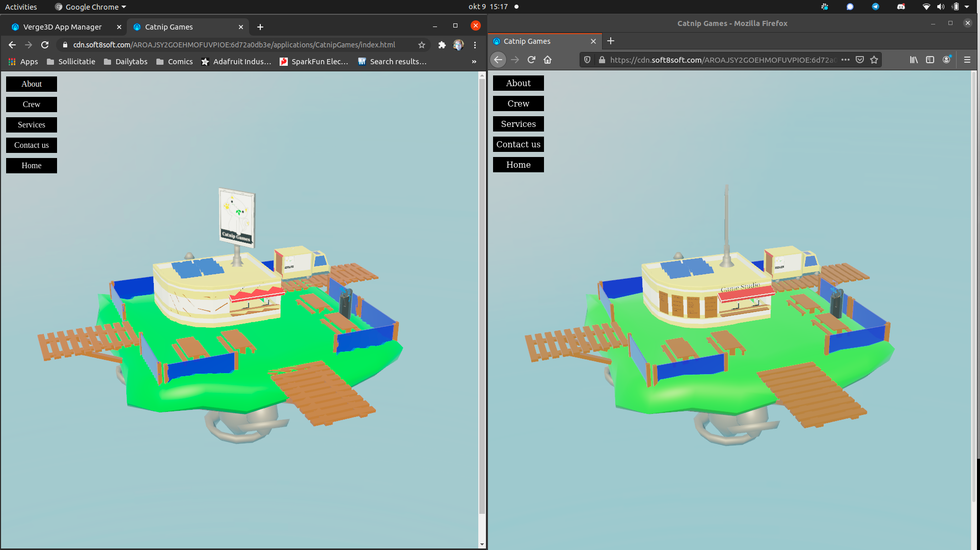Screen dimensions: 980x550
Task: Click Crew button in Chrome page
Action: [x=32, y=104]
